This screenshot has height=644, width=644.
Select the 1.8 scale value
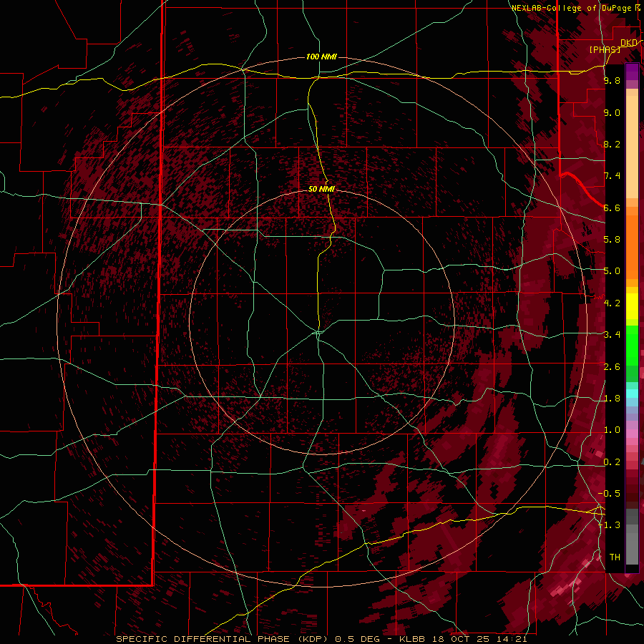click(x=612, y=399)
